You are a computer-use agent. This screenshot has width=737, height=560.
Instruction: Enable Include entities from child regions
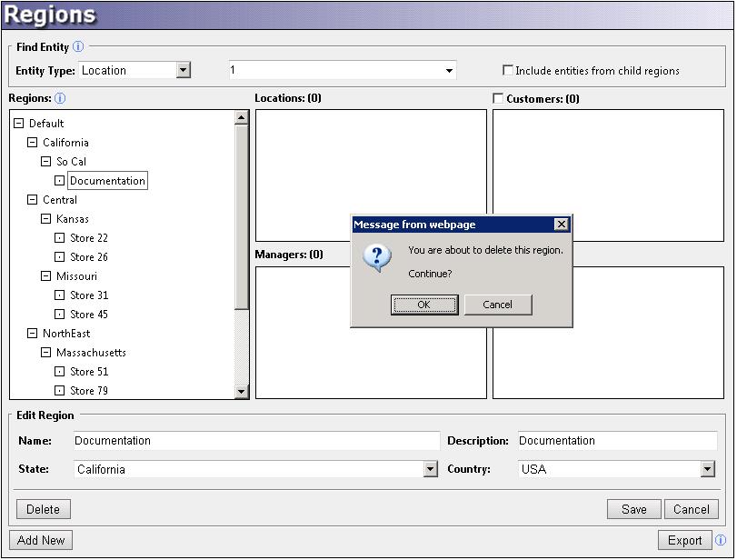point(508,71)
